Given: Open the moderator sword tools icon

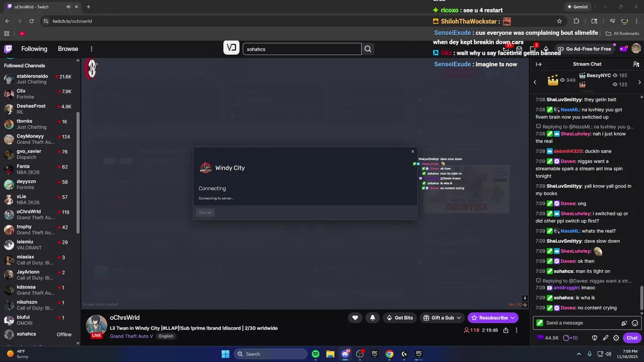Looking at the screenshot, I should tap(605, 338).
